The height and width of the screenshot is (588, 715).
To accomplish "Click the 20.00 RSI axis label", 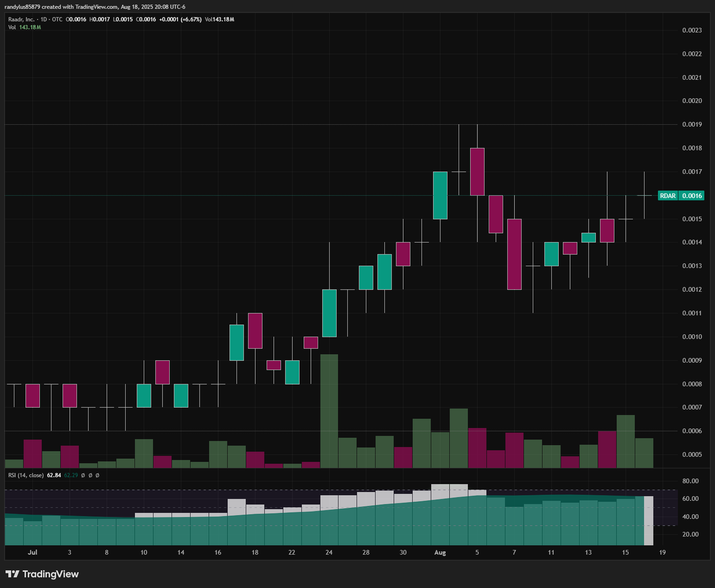I will pyautogui.click(x=691, y=534).
